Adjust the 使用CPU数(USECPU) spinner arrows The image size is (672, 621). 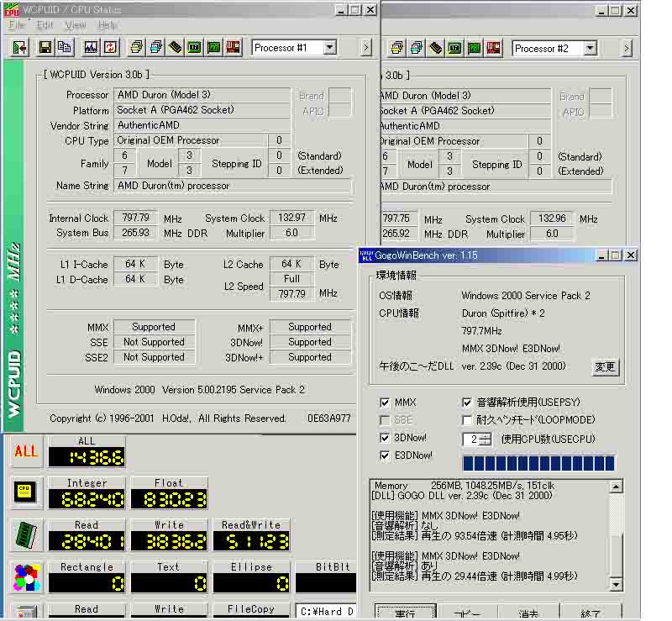click(486, 439)
